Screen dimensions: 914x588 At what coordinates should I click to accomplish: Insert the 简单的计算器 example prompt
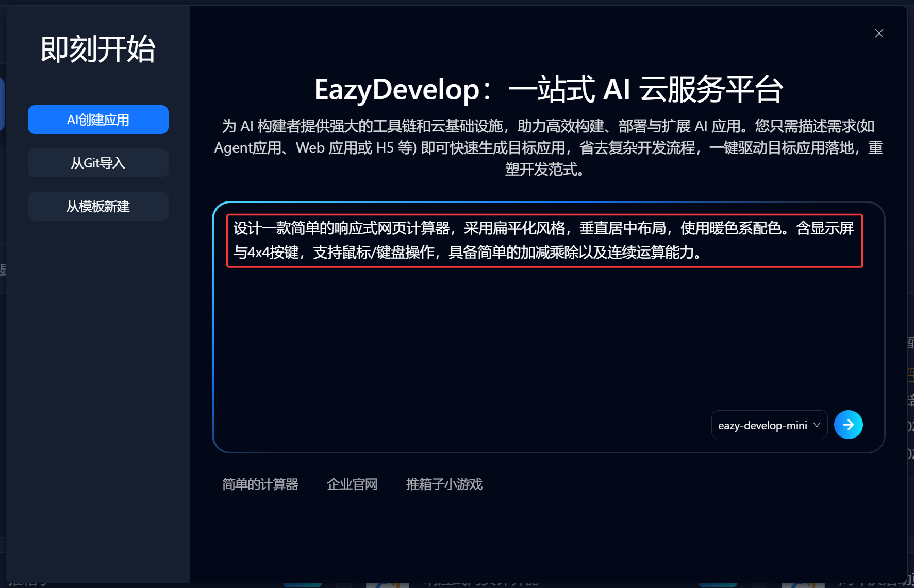pyautogui.click(x=260, y=484)
